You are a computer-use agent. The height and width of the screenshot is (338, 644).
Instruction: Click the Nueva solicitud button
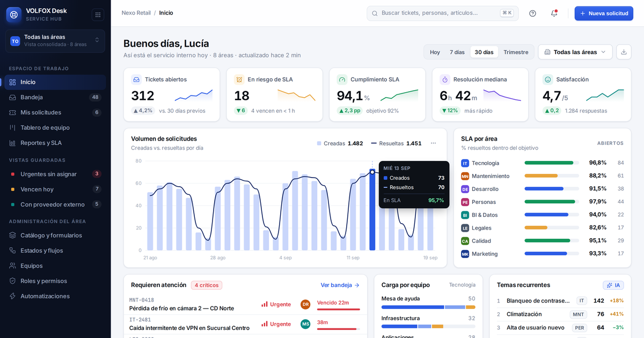(x=604, y=13)
